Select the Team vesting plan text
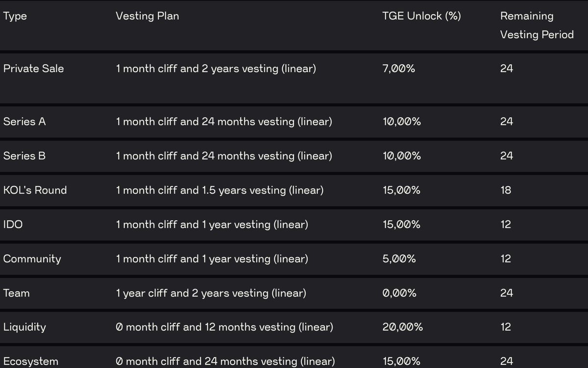Viewport: 588px width, 368px height. click(211, 293)
